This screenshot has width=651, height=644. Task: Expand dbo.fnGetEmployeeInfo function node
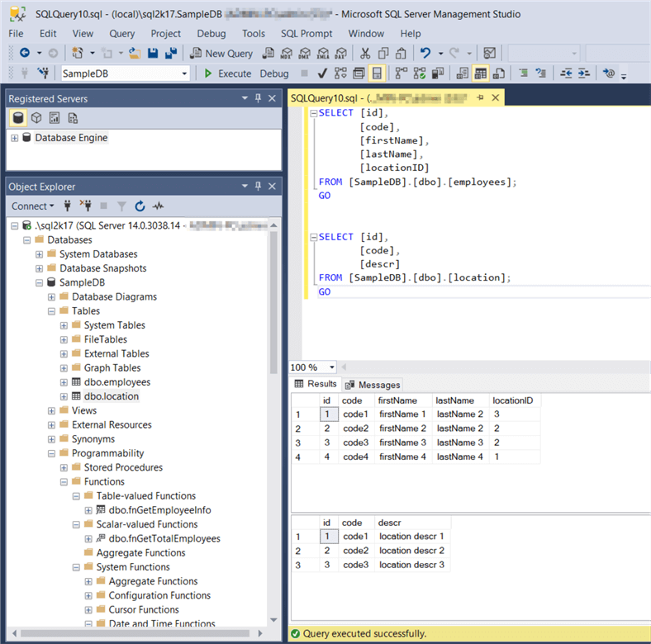point(88,510)
